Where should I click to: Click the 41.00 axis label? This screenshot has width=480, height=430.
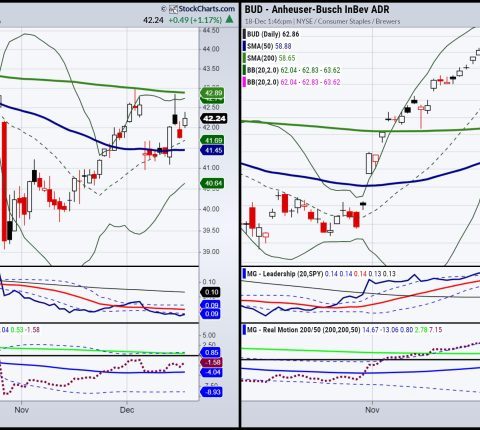tap(211, 168)
